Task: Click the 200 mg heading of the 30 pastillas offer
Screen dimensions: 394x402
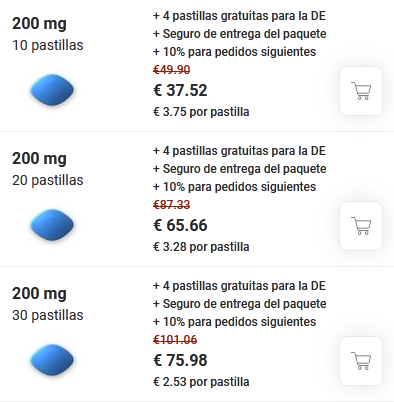Action: point(39,294)
